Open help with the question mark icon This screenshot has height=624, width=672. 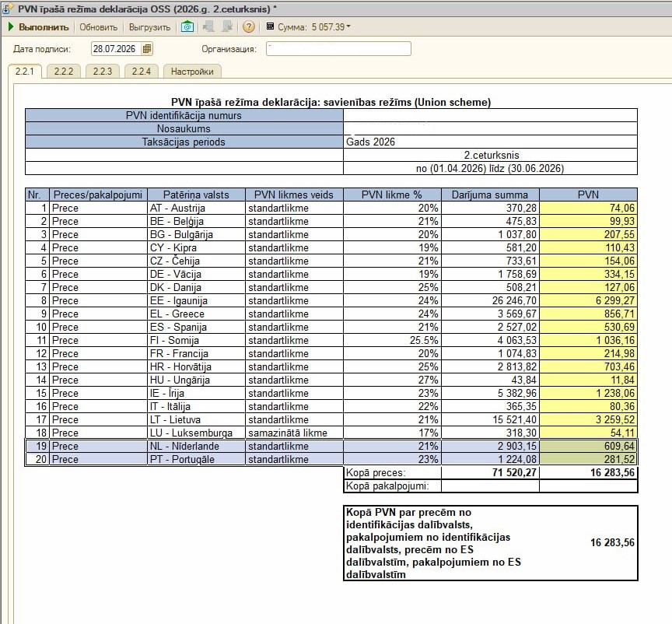[x=249, y=27]
